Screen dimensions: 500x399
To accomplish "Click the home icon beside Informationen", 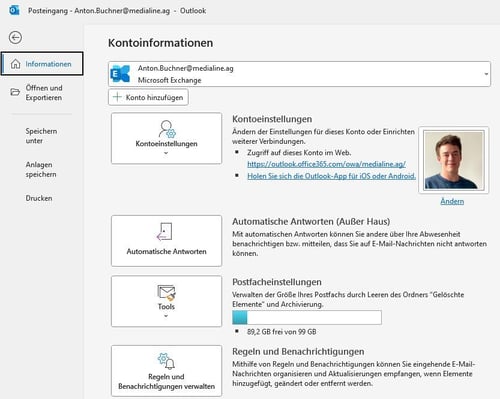I will [x=15, y=64].
